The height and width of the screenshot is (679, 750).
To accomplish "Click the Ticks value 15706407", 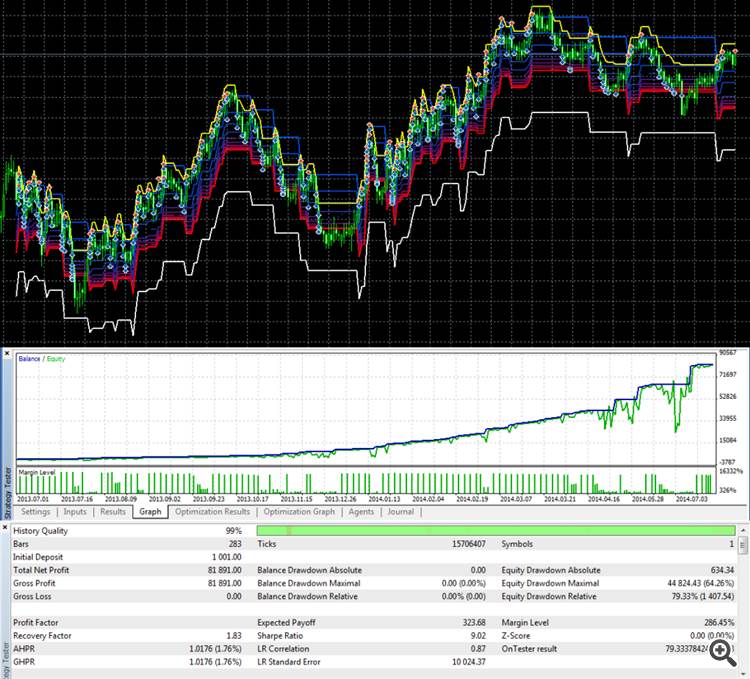I will [469, 544].
